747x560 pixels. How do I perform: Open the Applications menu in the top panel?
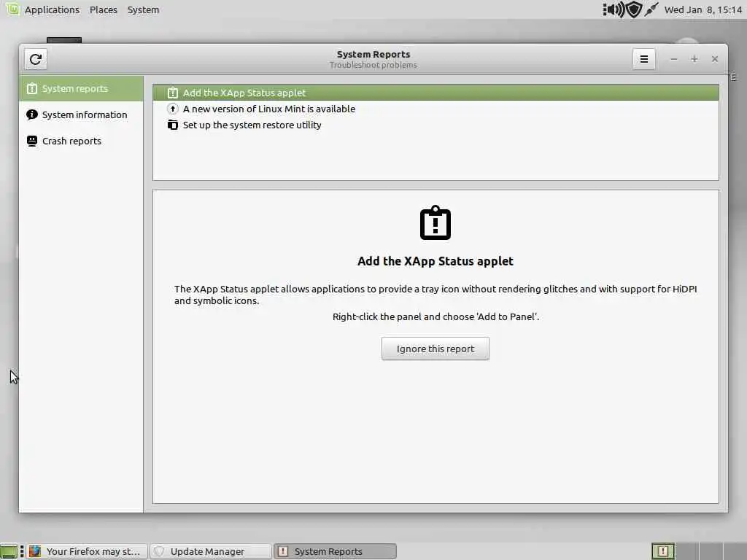[x=52, y=9]
